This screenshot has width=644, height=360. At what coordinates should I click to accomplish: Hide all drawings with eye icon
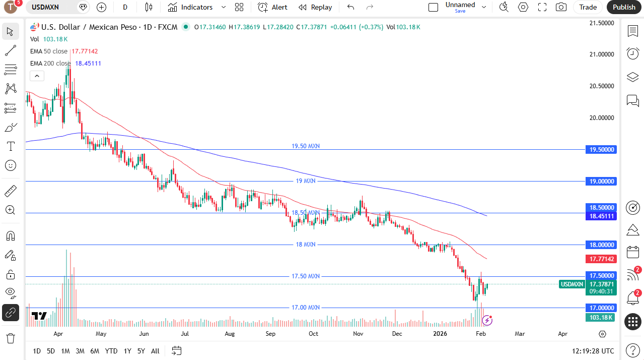10,293
